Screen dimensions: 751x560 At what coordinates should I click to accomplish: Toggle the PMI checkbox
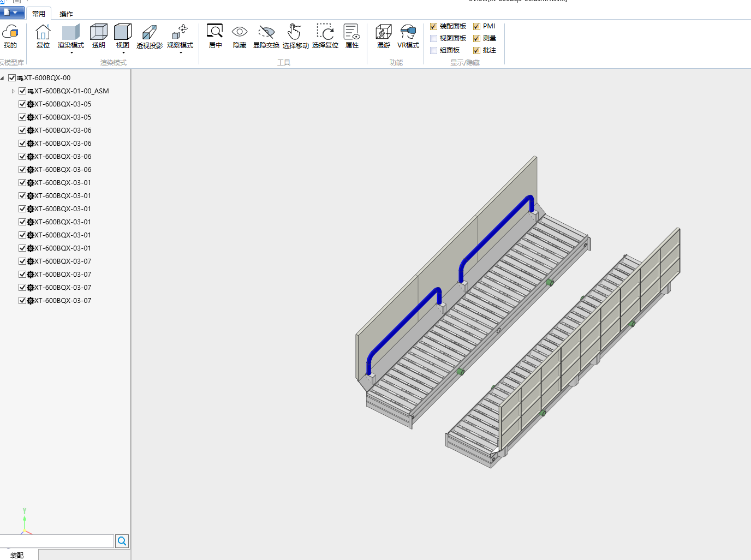pyautogui.click(x=476, y=26)
